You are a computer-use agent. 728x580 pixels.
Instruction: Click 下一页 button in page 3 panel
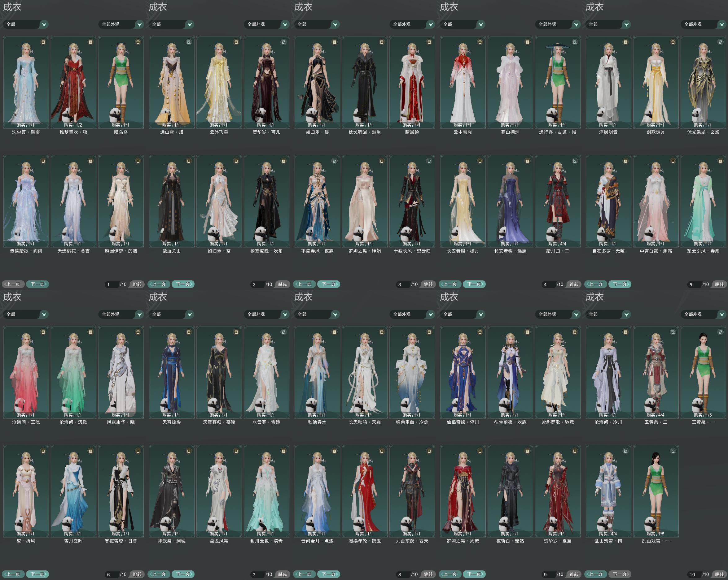click(329, 284)
